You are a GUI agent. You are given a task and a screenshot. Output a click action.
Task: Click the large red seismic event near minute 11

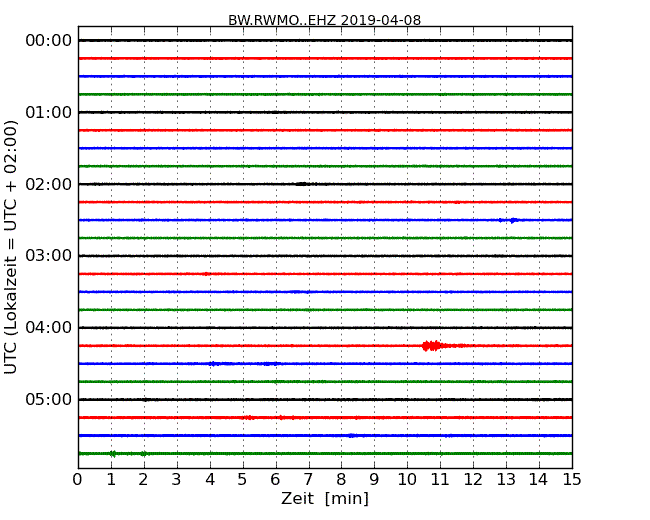433,345
